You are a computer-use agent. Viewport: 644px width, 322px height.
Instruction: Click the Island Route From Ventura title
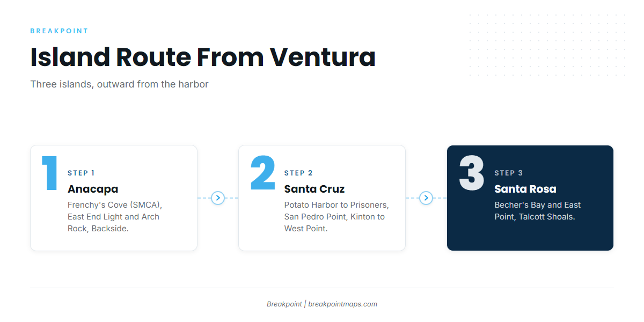tap(203, 57)
